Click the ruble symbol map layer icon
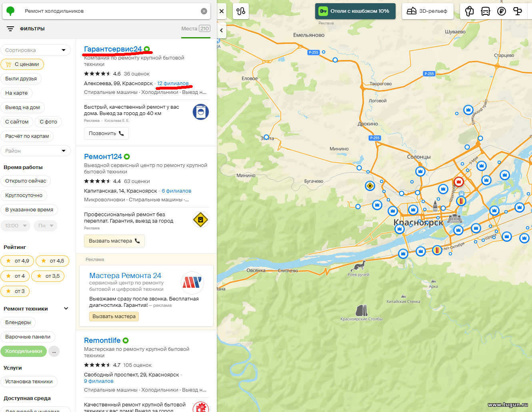The width and height of the screenshot is (532, 412). 502,11
